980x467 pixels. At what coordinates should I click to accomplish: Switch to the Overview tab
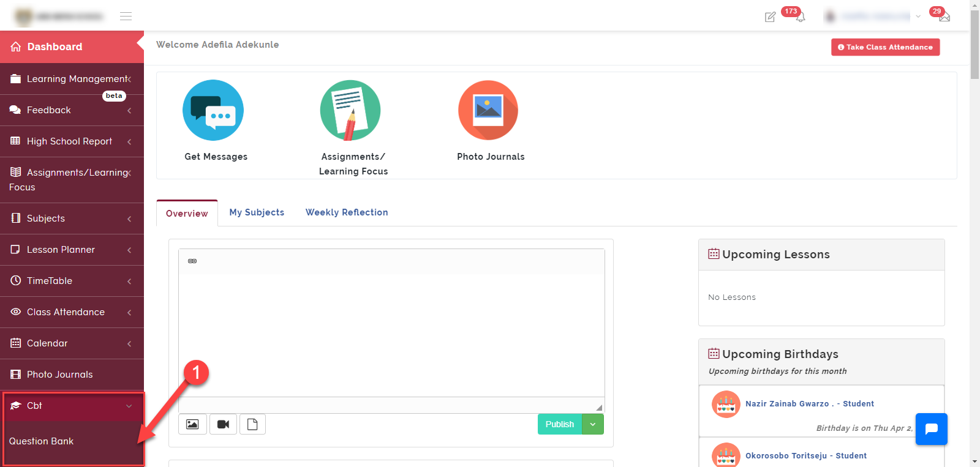point(187,213)
